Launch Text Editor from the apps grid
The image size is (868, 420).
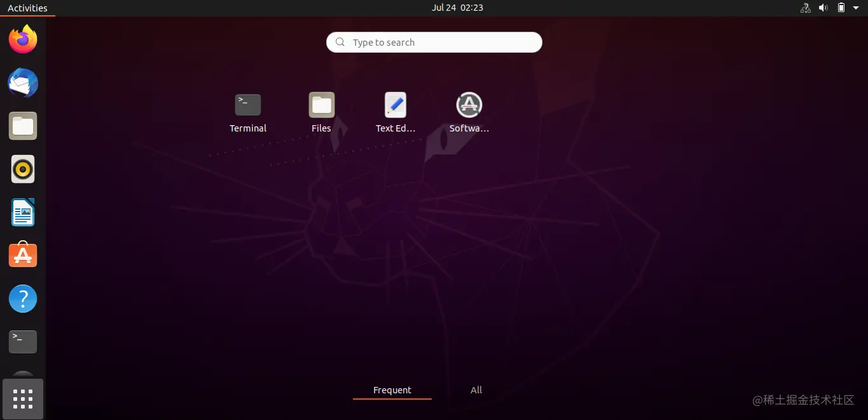(396, 113)
